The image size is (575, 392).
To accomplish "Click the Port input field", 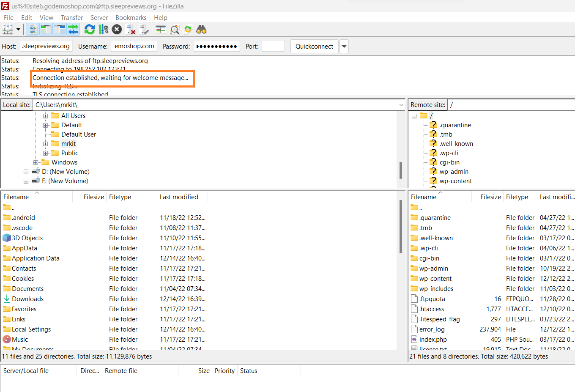I will 273,46.
